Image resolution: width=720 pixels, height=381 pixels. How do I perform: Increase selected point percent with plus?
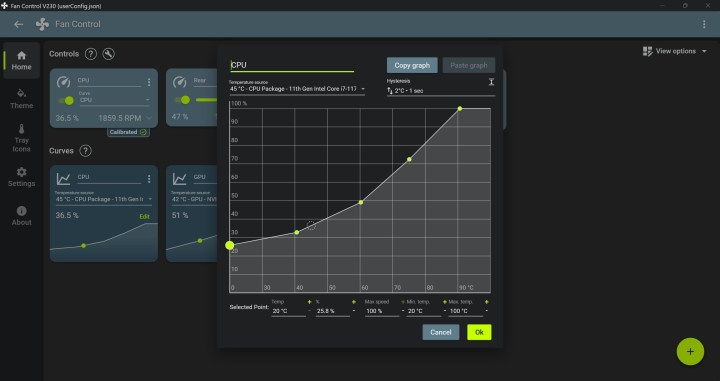[354, 302]
